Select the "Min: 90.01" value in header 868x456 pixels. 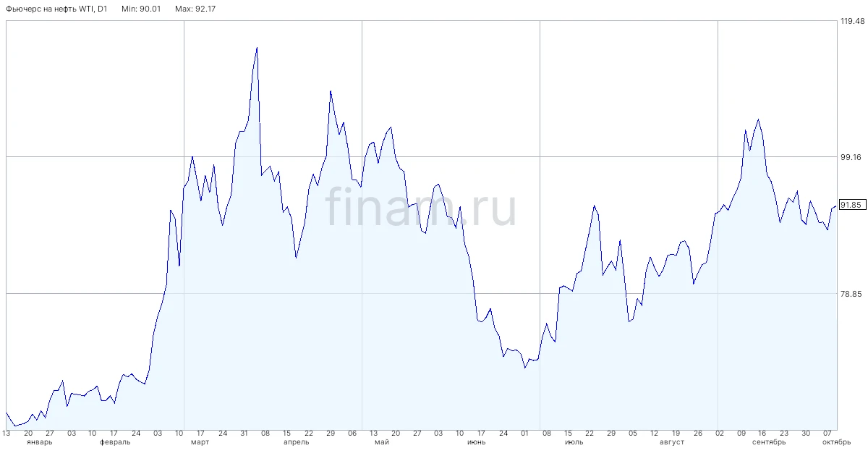(141, 9)
